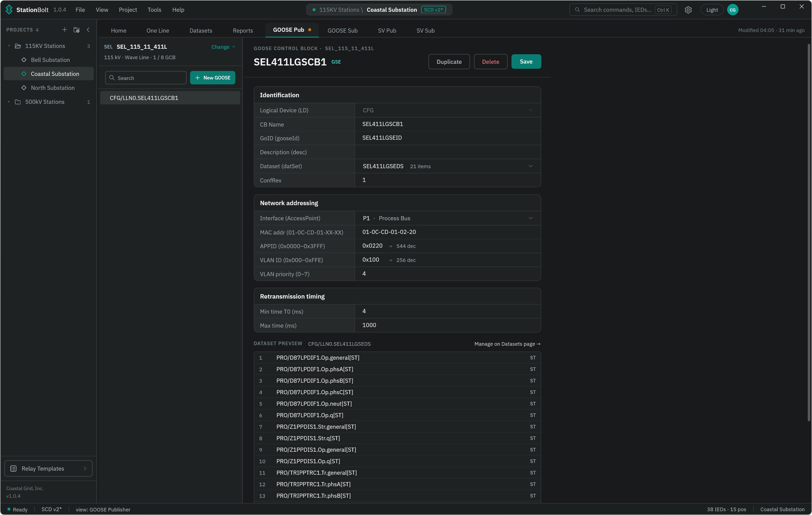The image size is (812, 515).
Task: Click the Bell Substation diamond icon
Action: point(24,60)
